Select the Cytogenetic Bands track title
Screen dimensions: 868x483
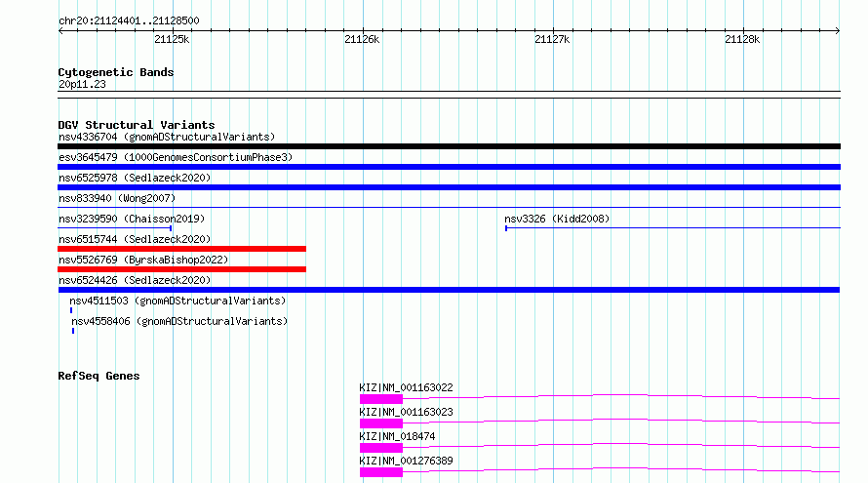click(116, 72)
